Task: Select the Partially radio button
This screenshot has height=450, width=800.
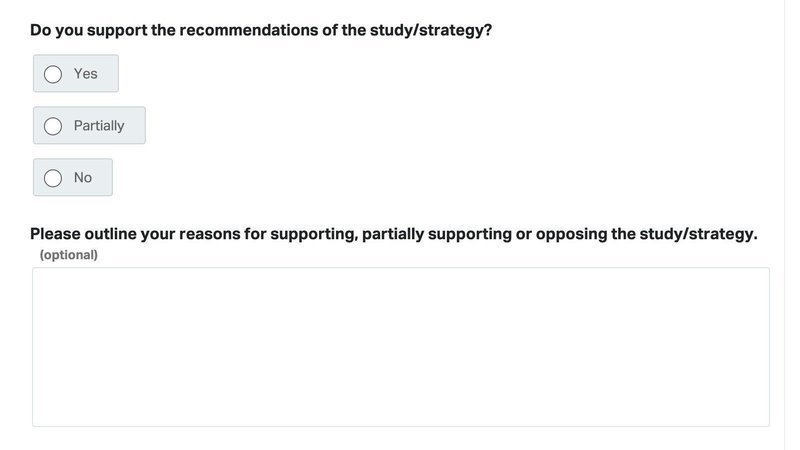Action: click(53, 126)
